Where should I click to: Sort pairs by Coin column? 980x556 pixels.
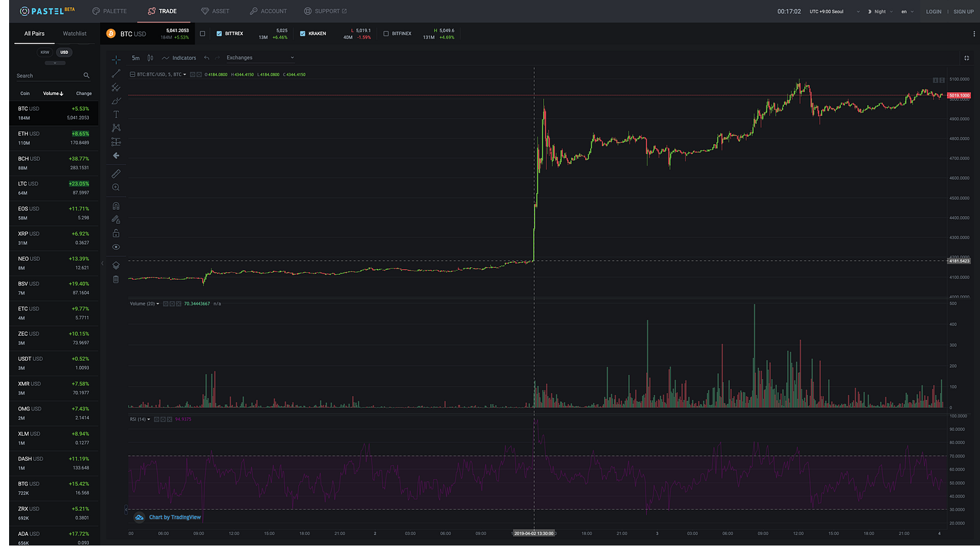25,93
